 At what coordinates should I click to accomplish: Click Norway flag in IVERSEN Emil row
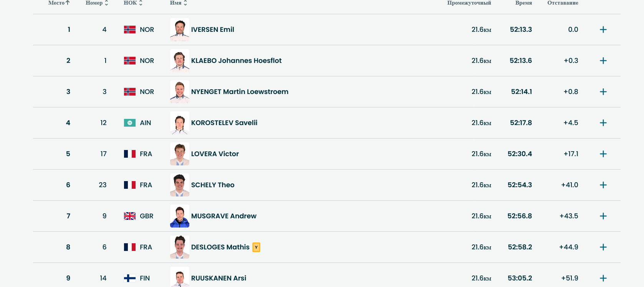(130, 30)
